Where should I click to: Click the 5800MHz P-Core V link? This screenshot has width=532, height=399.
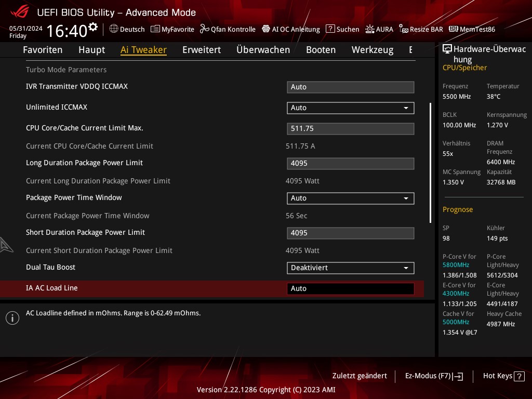[x=456, y=264]
